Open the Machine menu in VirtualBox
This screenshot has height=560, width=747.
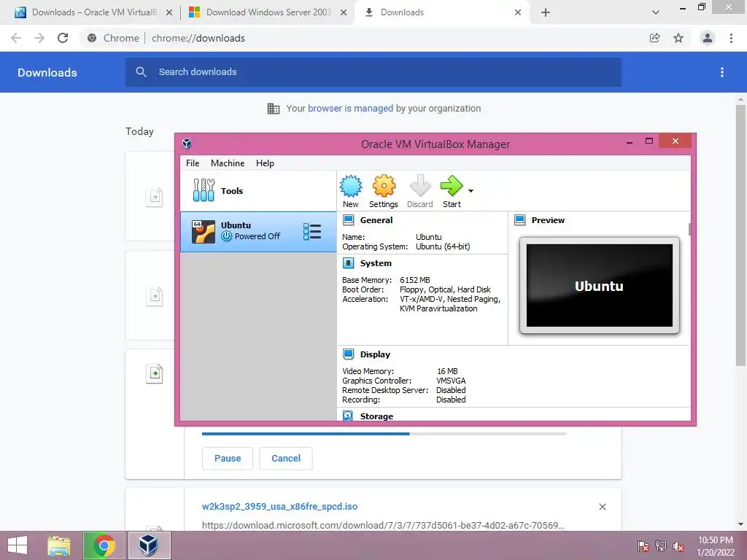point(228,163)
